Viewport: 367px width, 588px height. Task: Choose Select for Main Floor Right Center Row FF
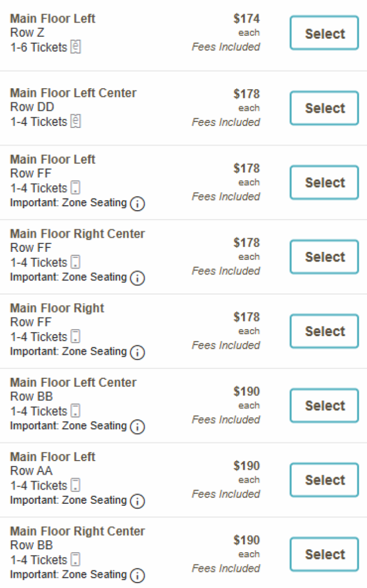click(x=324, y=257)
